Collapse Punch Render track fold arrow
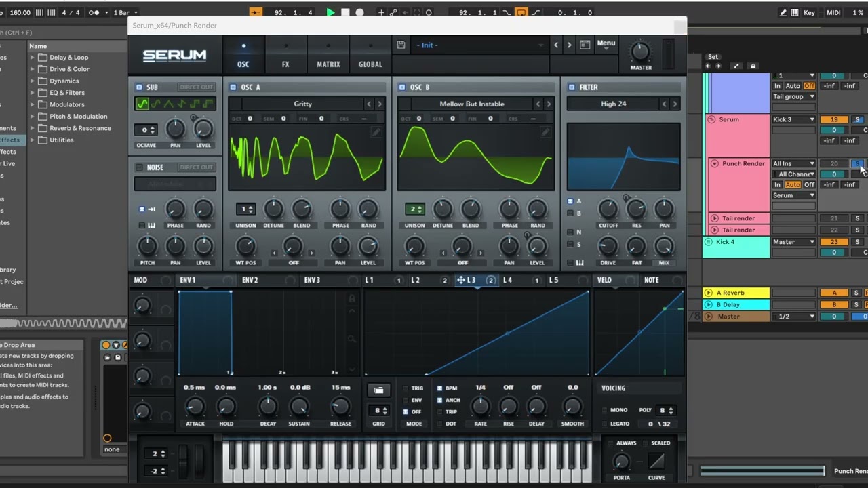Image resolution: width=868 pixels, height=488 pixels. click(715, 163)
